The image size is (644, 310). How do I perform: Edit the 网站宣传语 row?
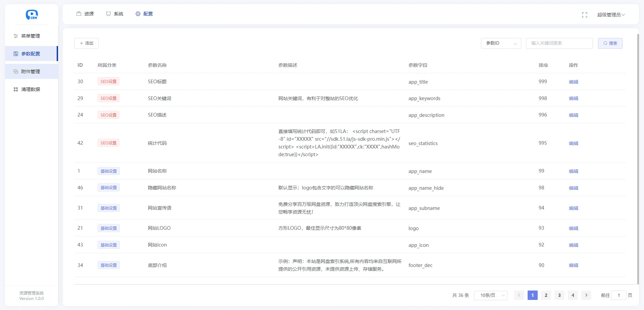coord(574,208)
